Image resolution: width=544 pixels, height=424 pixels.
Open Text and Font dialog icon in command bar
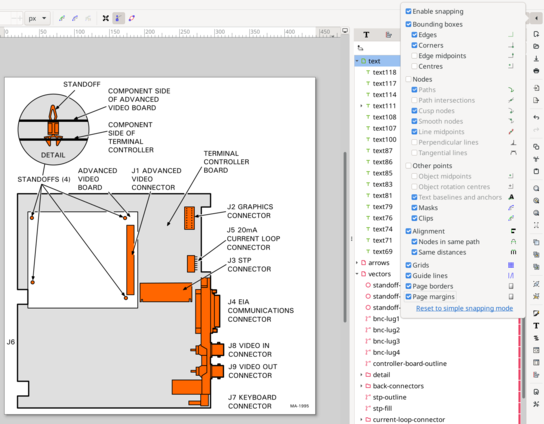(536, 325)
